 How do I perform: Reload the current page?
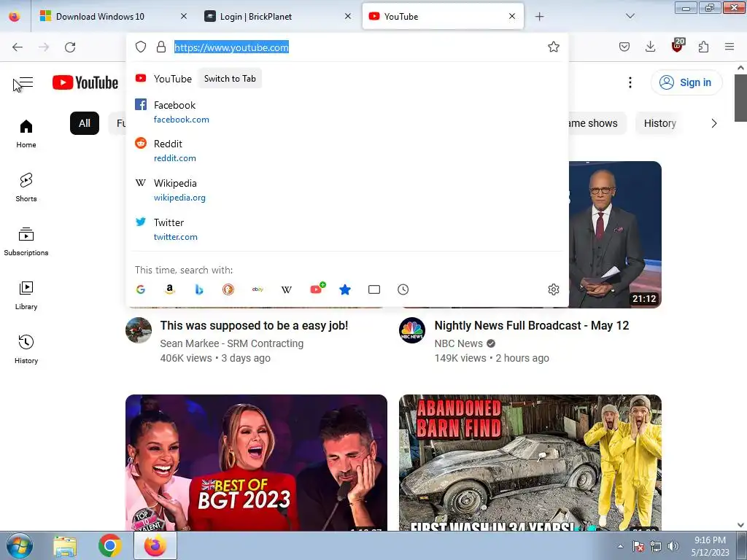point(70,47)
